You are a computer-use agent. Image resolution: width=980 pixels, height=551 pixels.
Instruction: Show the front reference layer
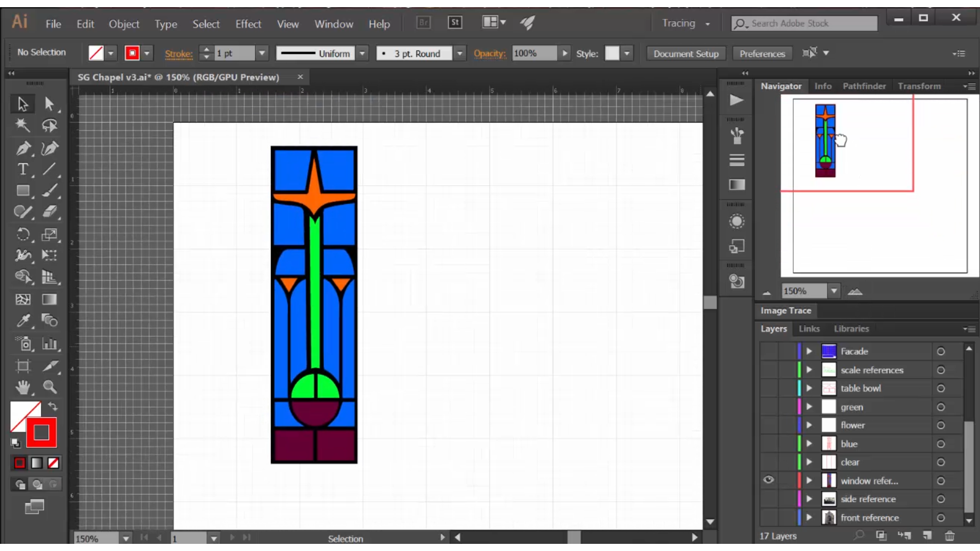tap(768, 517)
